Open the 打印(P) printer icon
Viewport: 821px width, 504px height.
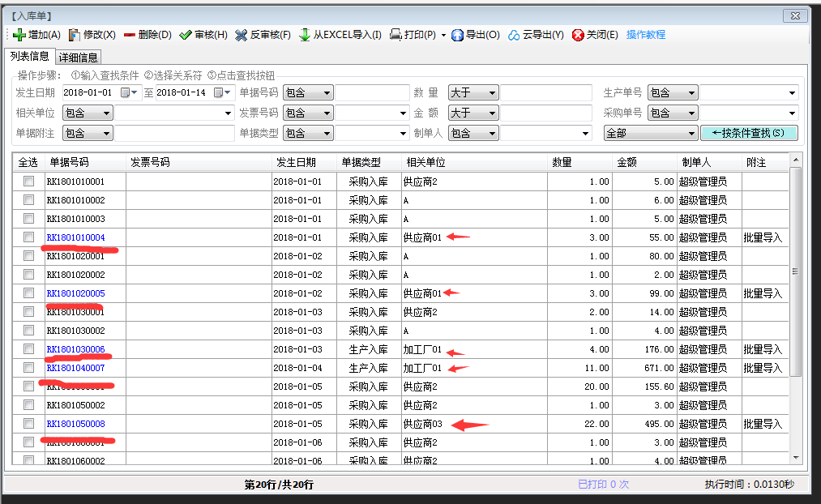[396, 35]
